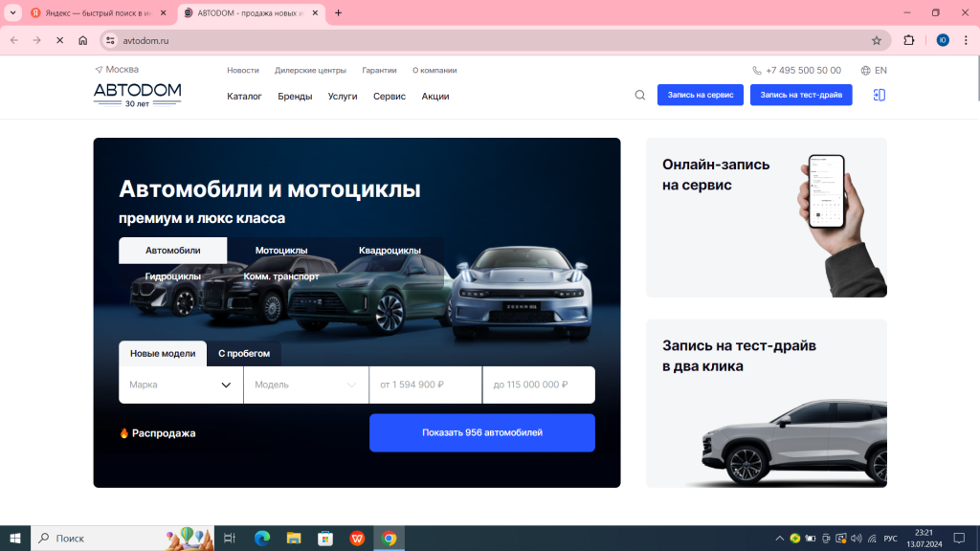The image size is (980, 551).
Task: Open the АВТОDOM logo homepage link
Action: pos(138,95)
